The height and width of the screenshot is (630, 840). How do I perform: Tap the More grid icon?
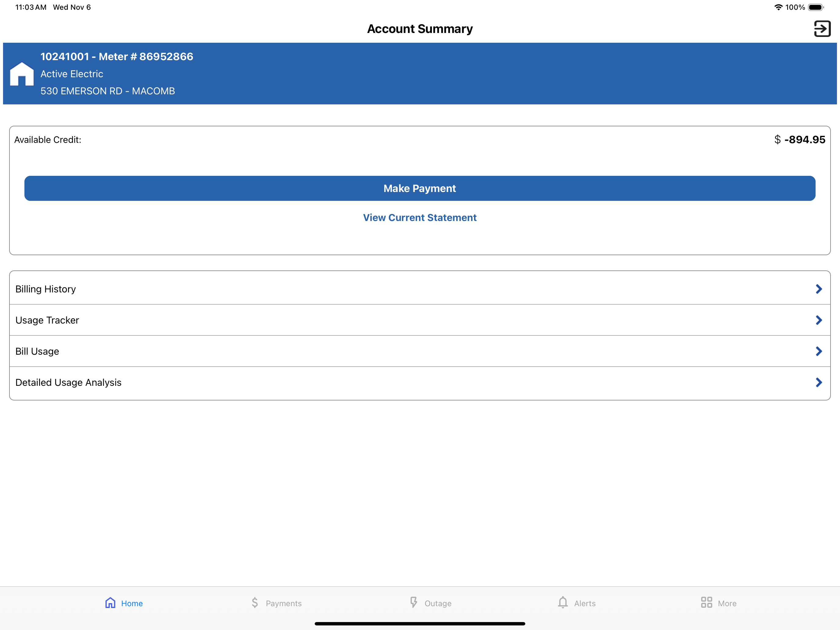tap(706, 603)
